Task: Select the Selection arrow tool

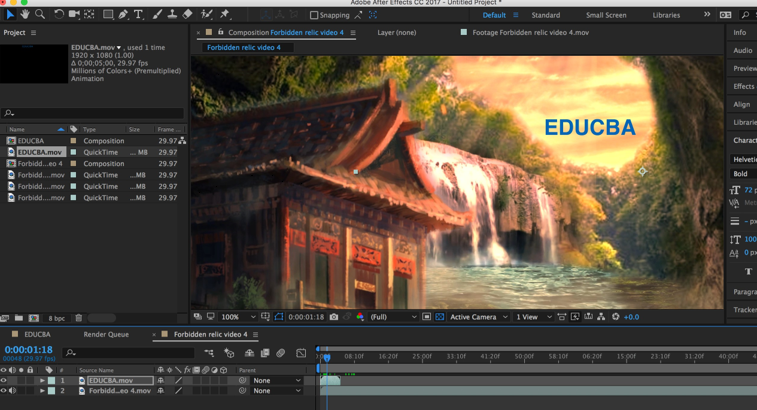Action: click(x=10, y=14)
